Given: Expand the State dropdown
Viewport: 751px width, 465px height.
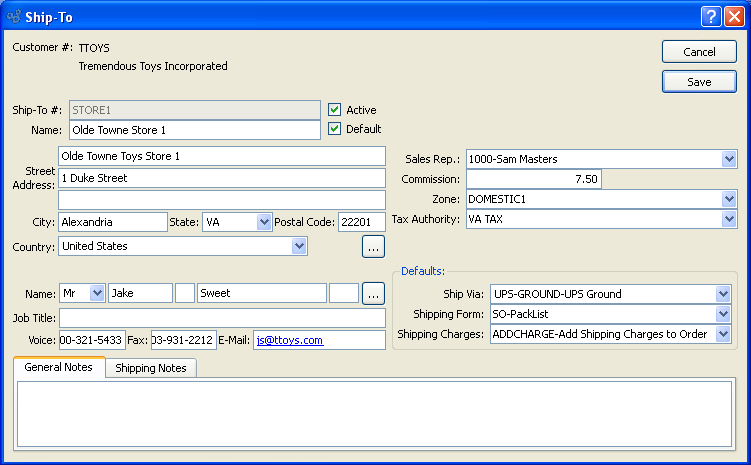Looking at the screenshot, I should 264,221.
